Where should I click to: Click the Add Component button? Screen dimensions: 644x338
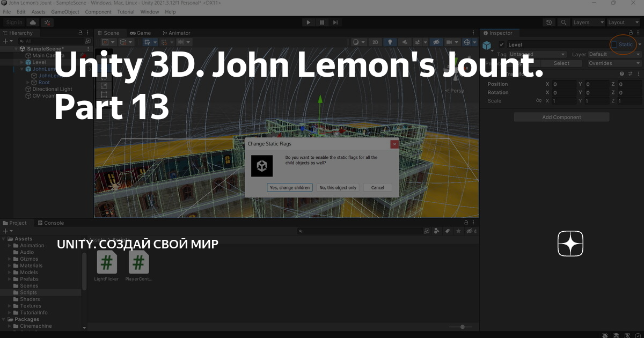(x=561, y=116)
